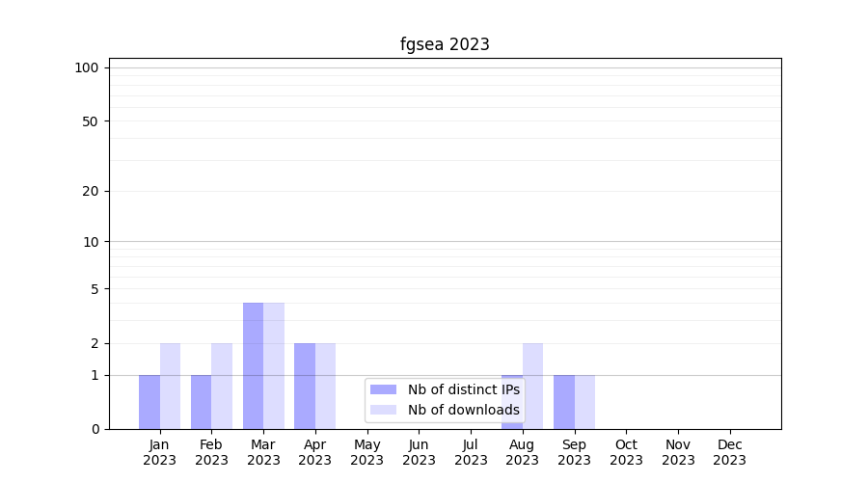Click the Apr 2023 distinct IPs bar
Image resolution: width=868 pixels, height=482 pixels.
click(305, 386)
